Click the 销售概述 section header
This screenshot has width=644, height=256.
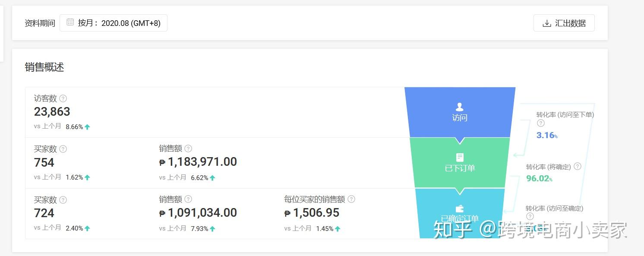click(x=44, y=67)
